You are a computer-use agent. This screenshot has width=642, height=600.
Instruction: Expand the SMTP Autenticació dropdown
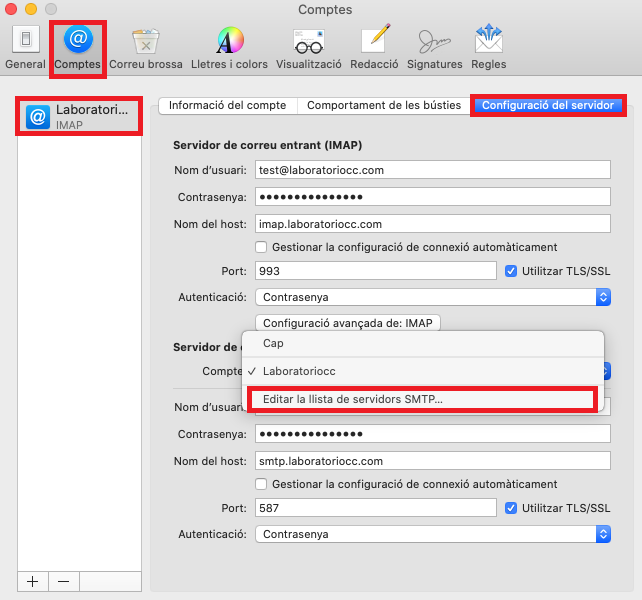[433, 535]
